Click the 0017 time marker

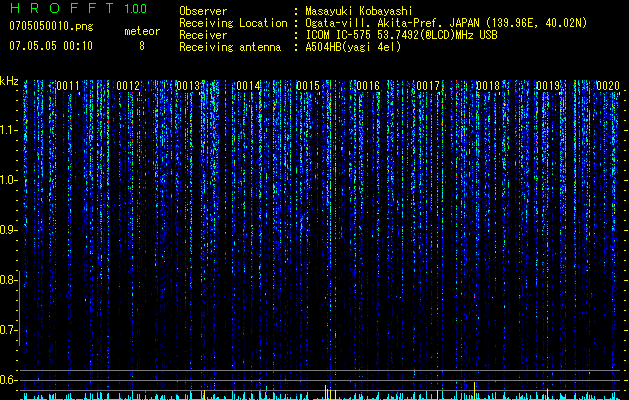[428, 86]
